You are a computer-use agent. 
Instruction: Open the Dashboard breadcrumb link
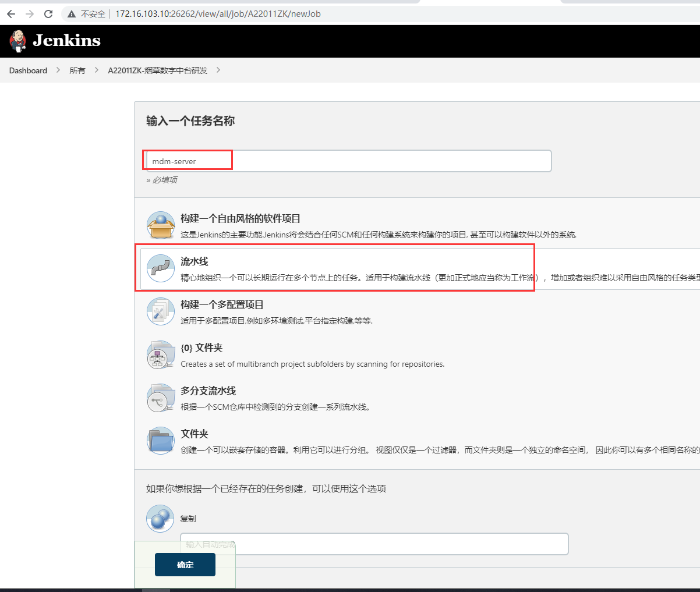coord(28,70)
